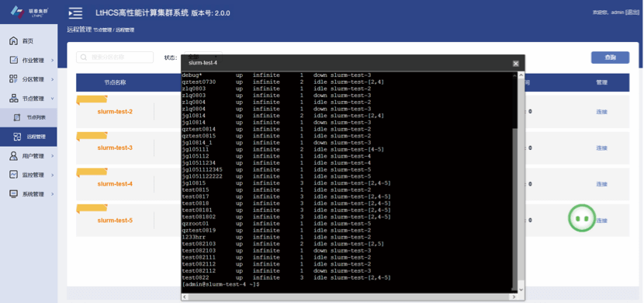Click qztest0730 row in terminal output
644x303 pixels.
coord(283,82)
